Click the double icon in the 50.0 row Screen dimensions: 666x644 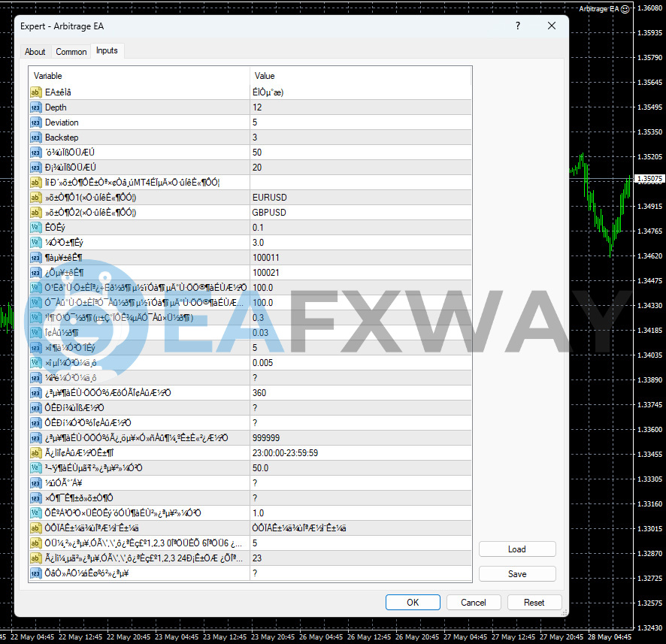[35, 468]
